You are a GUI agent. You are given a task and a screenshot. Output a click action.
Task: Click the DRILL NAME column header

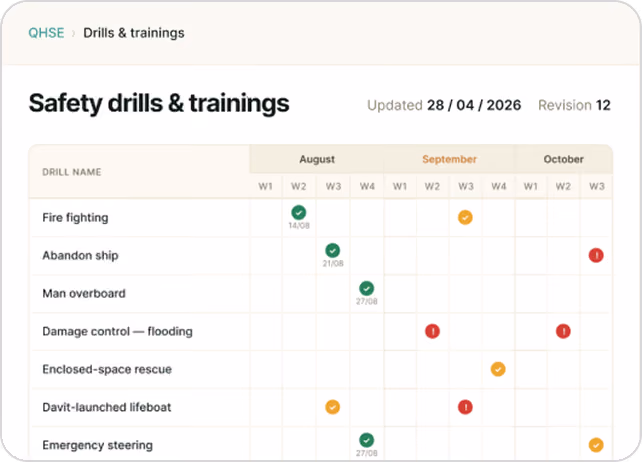72,172
